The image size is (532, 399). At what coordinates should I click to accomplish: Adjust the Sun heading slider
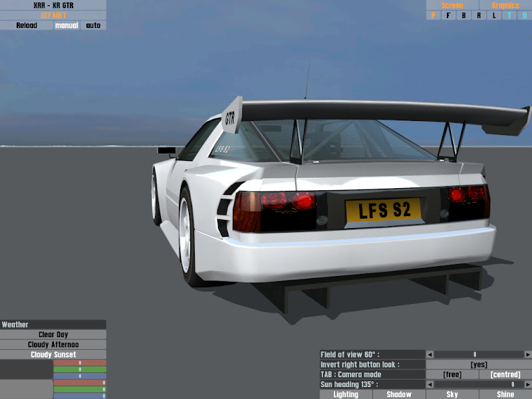[479, 384]
